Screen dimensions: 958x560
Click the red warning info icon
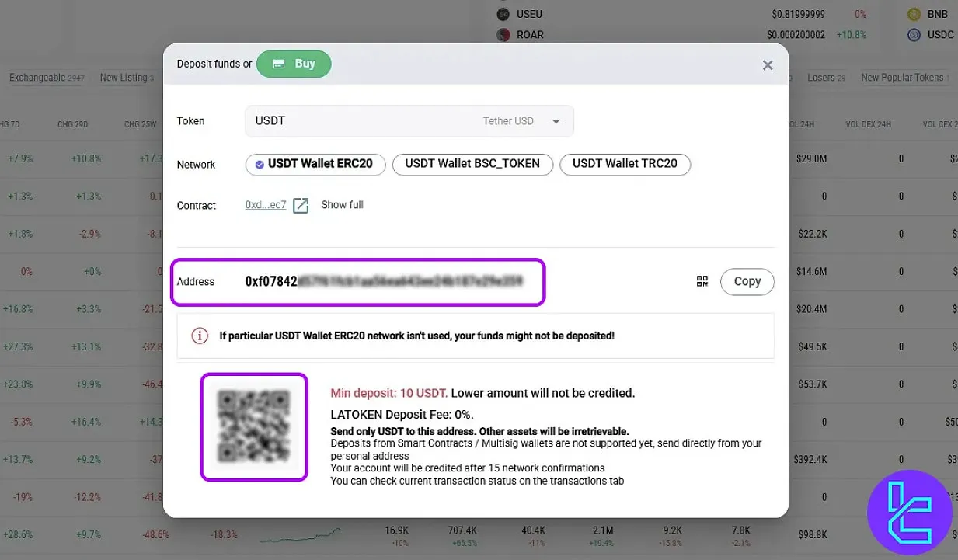point(200,336)
